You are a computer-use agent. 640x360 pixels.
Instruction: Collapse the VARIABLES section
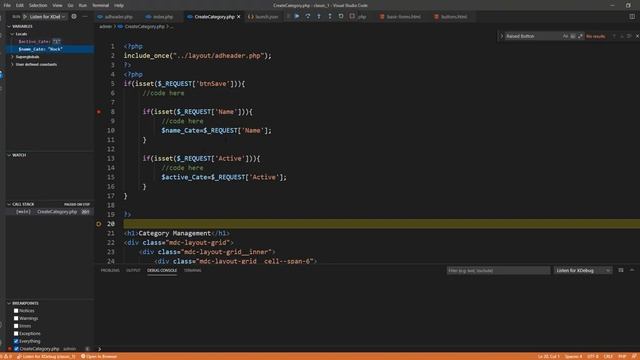pos(9,27)
